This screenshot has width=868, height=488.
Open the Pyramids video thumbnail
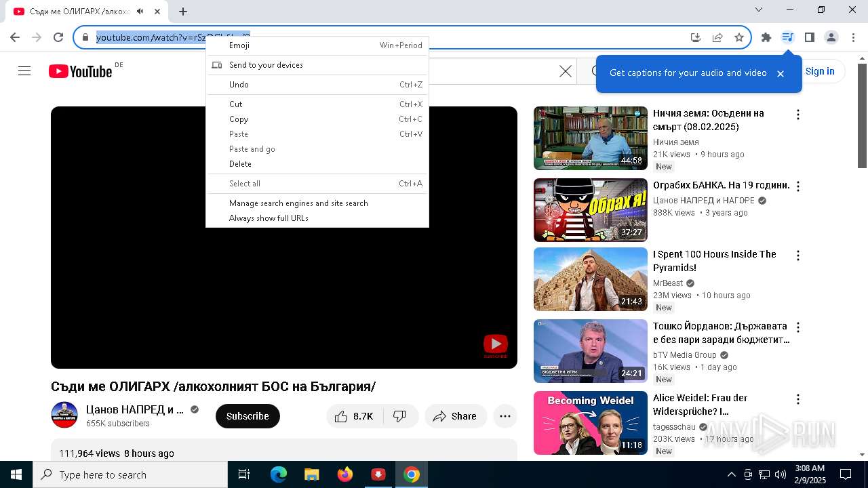tap(591, 279)
